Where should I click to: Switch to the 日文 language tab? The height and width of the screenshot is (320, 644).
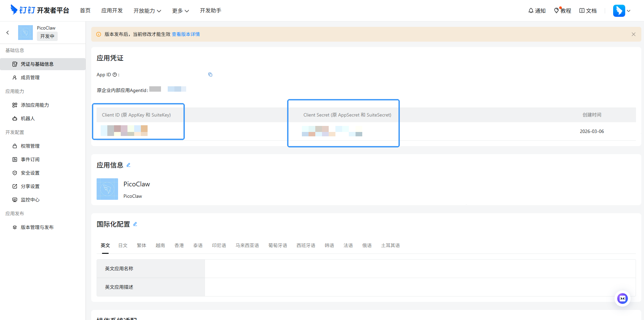click(123, 245)
